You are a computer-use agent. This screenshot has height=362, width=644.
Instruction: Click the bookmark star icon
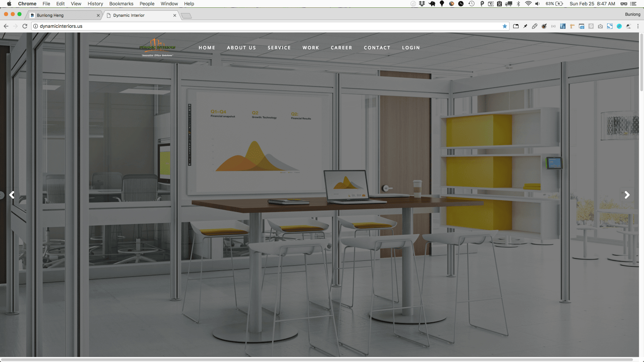pyautogui.click(x=504, y=26)
